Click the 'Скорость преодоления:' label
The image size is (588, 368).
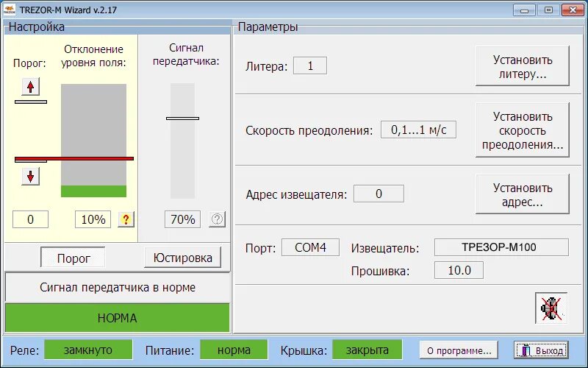309,131
